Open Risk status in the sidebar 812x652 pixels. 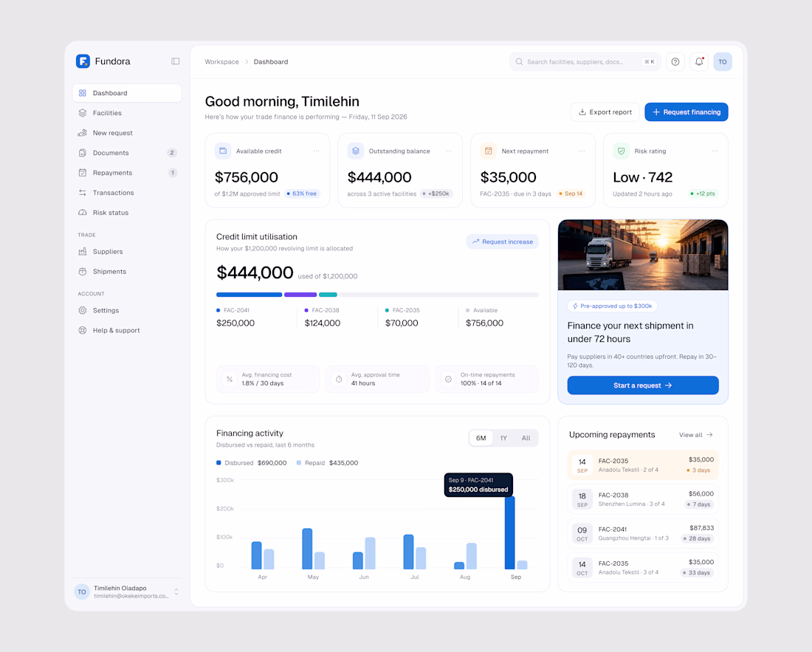coord(128,213)
